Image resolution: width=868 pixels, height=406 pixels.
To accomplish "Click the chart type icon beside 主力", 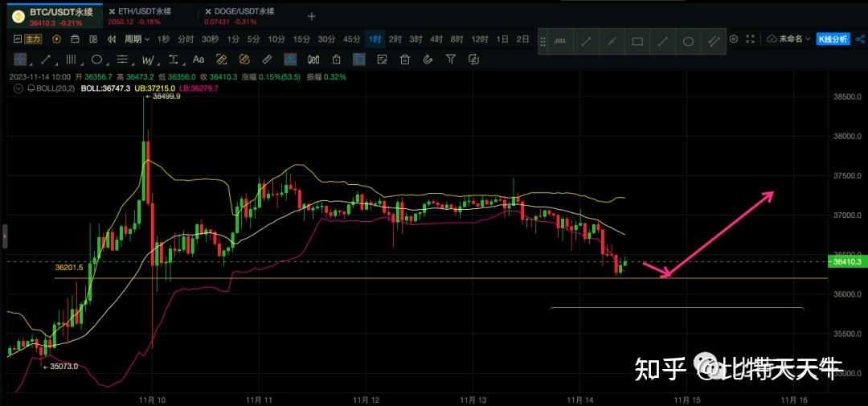I will [17, 39].
